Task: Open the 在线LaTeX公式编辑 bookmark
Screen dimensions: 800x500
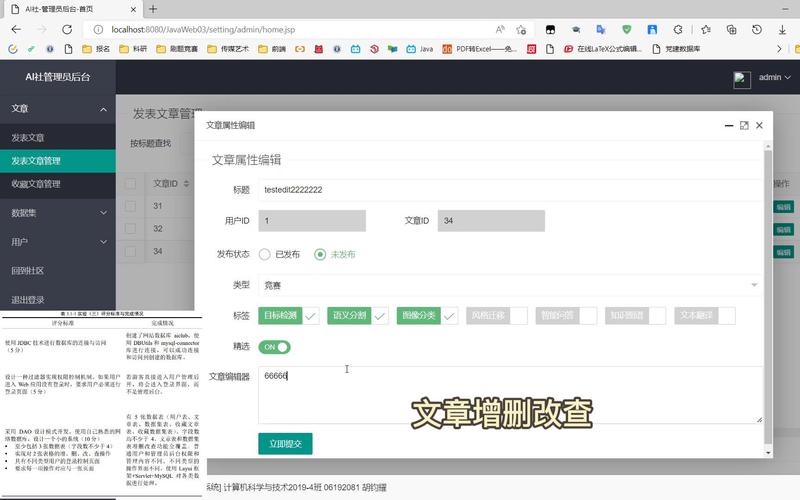Action: point(603,49)
